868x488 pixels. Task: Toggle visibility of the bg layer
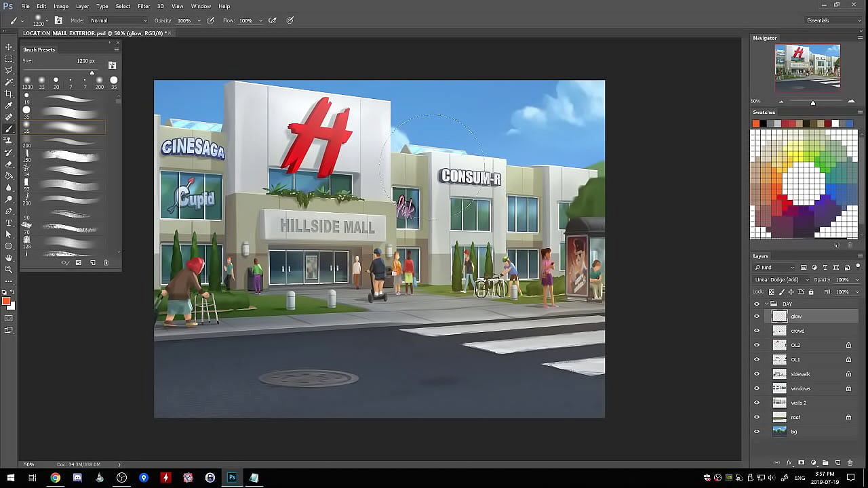757,432
